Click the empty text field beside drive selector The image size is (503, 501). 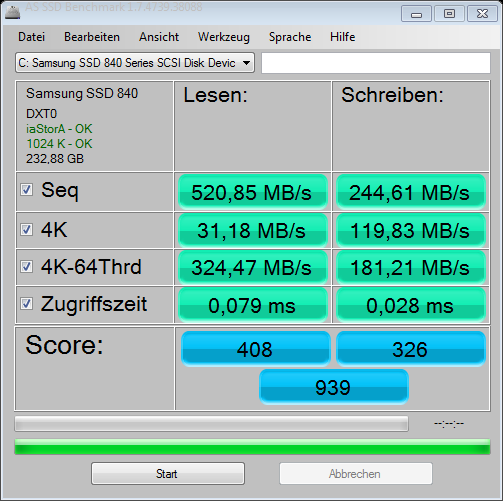376,63
